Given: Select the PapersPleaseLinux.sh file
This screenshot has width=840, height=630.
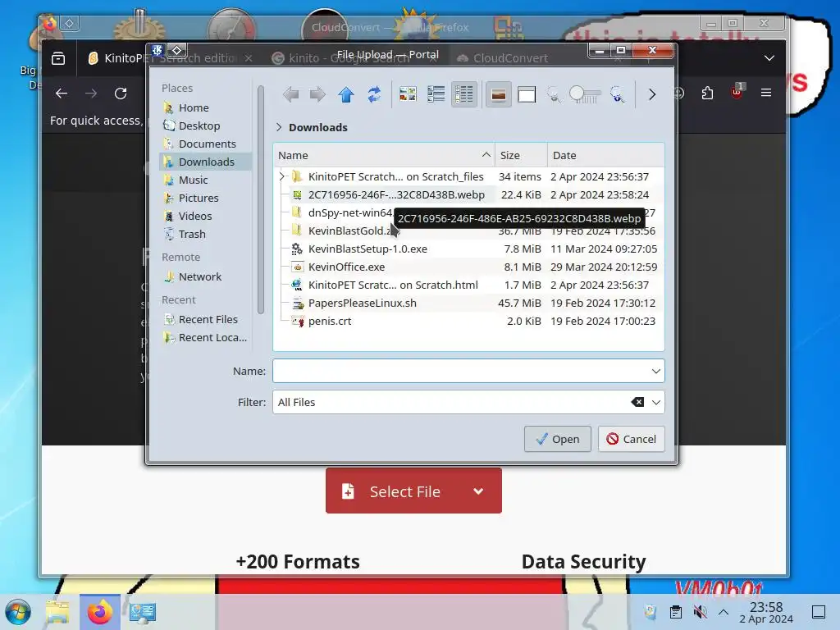Looking at the screenshot, I should click(x=468, y=304).
